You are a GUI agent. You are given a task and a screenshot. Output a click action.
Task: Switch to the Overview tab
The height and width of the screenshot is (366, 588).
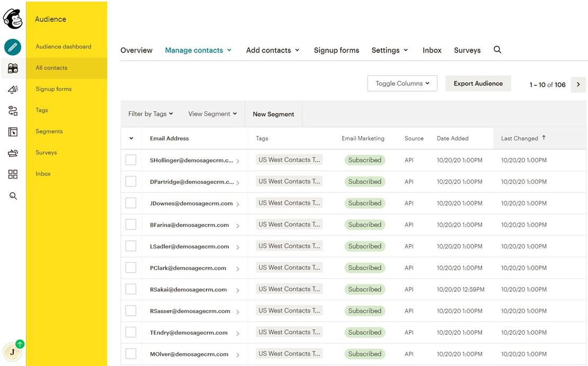(x=136, y=50)
